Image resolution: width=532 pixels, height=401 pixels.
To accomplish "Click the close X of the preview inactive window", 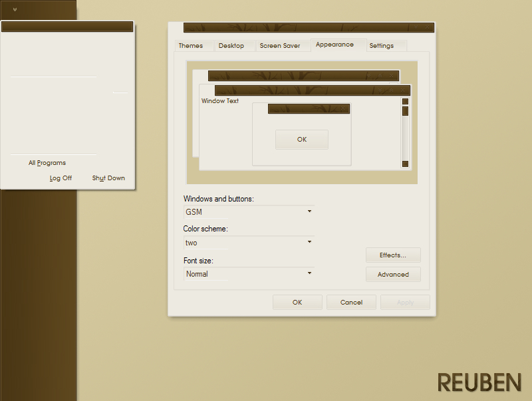I will (391, 76).
